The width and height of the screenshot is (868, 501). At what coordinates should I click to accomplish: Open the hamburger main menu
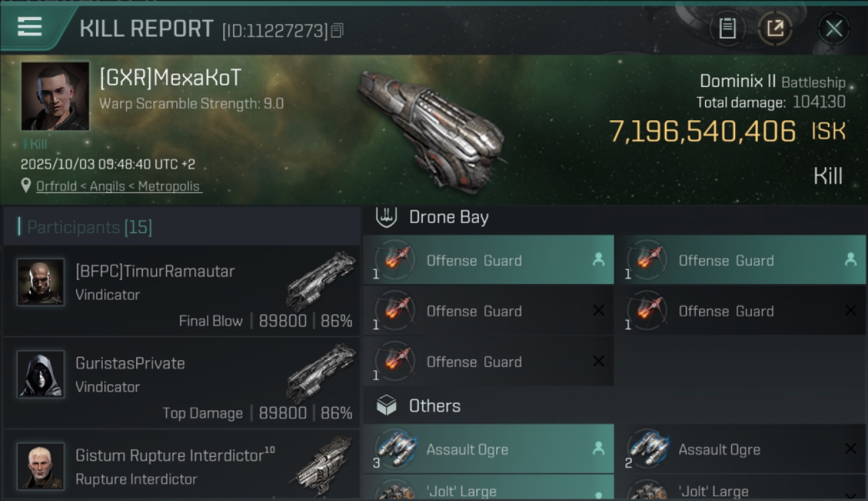[x=30, y=27]
